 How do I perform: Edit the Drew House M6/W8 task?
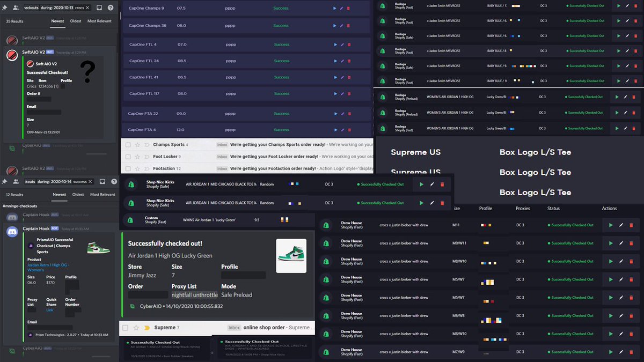(x=621, y=315)
